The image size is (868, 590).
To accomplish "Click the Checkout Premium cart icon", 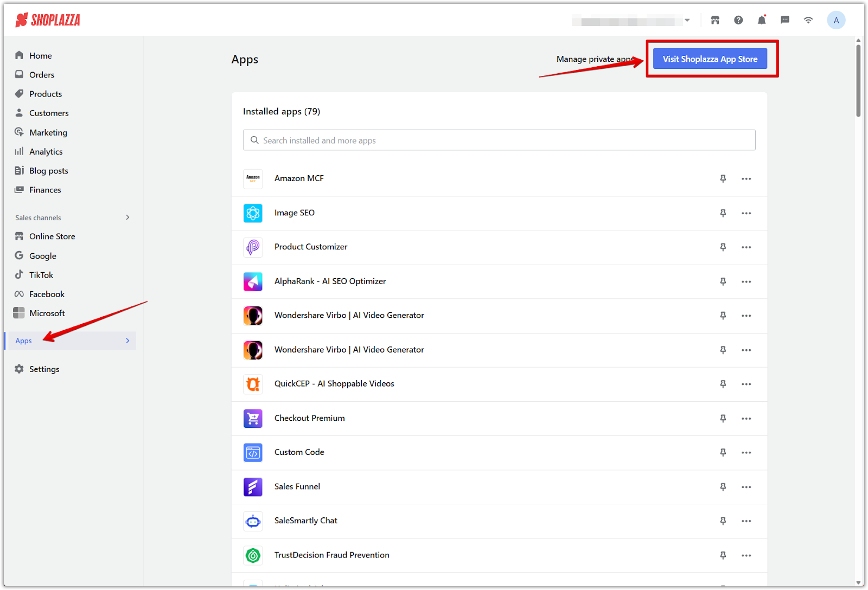I will [253, 419].
